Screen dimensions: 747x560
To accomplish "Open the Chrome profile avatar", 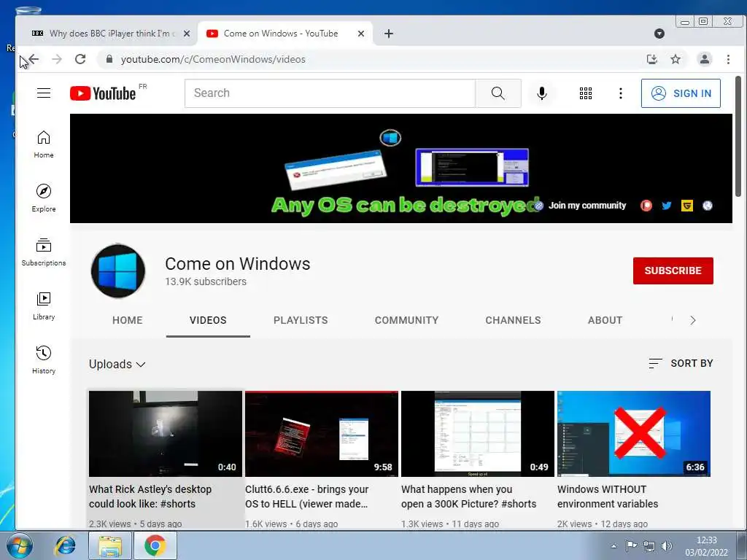I will click(704, 59).
